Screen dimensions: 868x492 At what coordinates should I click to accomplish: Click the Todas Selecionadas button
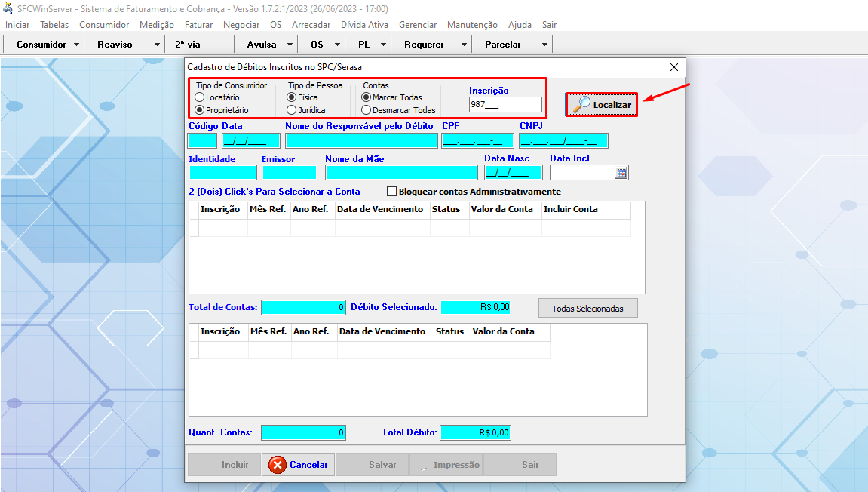pyautogui.click(x=587, y=308)
